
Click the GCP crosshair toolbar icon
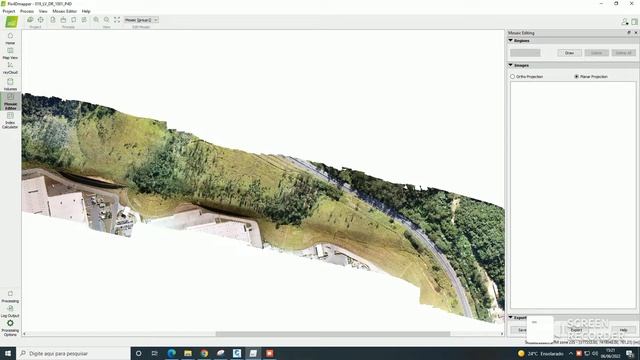(41, 20)
